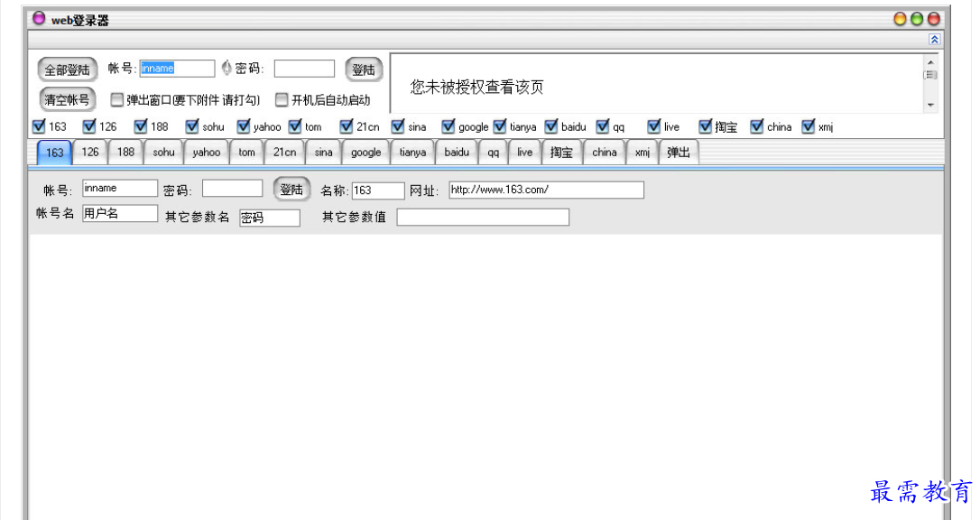Uncheck the sohu checkbox
Image resolution: width=980 pixels, height=520 pixels.
click(x=192, y=126)
